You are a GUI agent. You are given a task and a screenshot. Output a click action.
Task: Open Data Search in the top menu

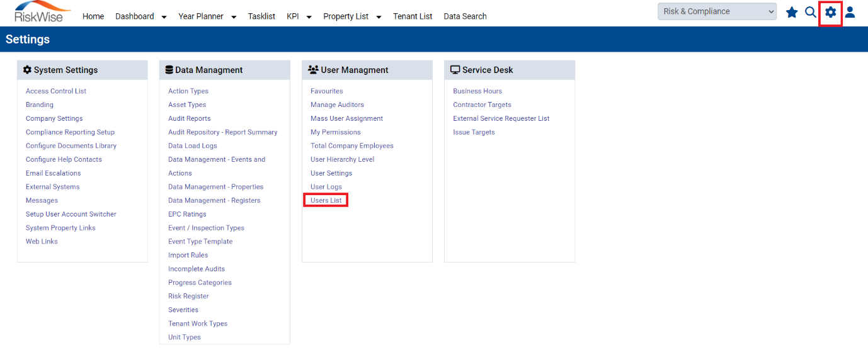point(465,16)
